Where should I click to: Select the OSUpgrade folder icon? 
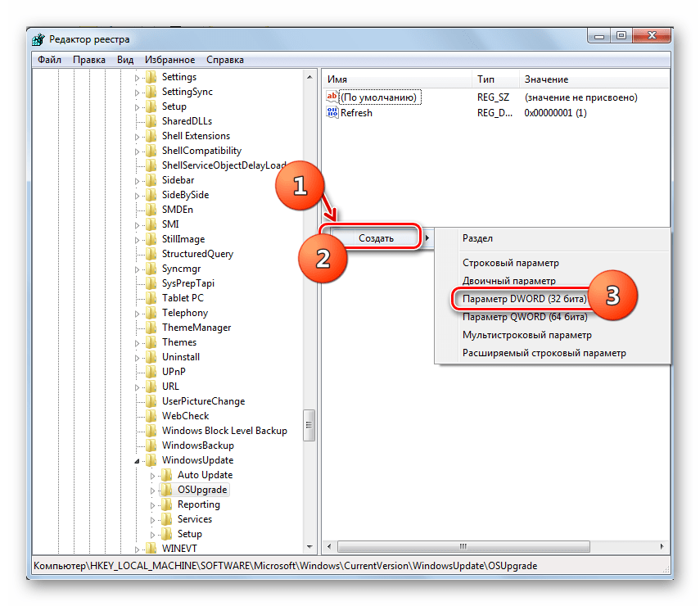(166, 490)
